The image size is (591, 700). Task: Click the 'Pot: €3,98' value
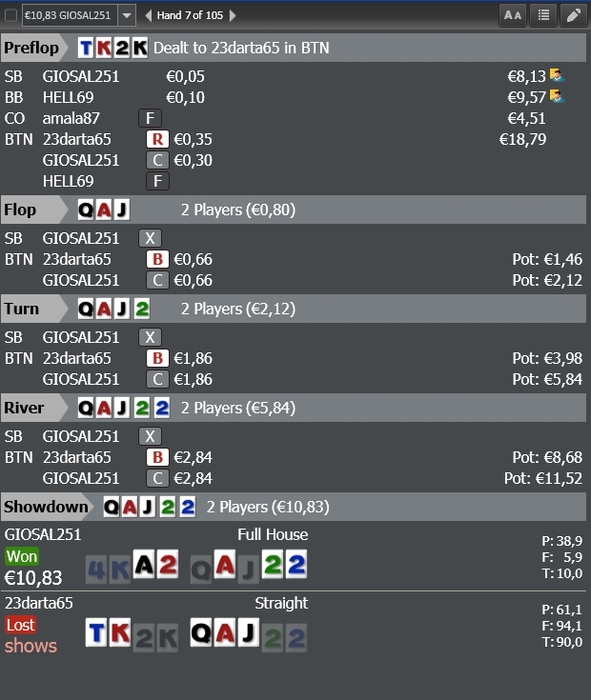click(x=547, y=358)
